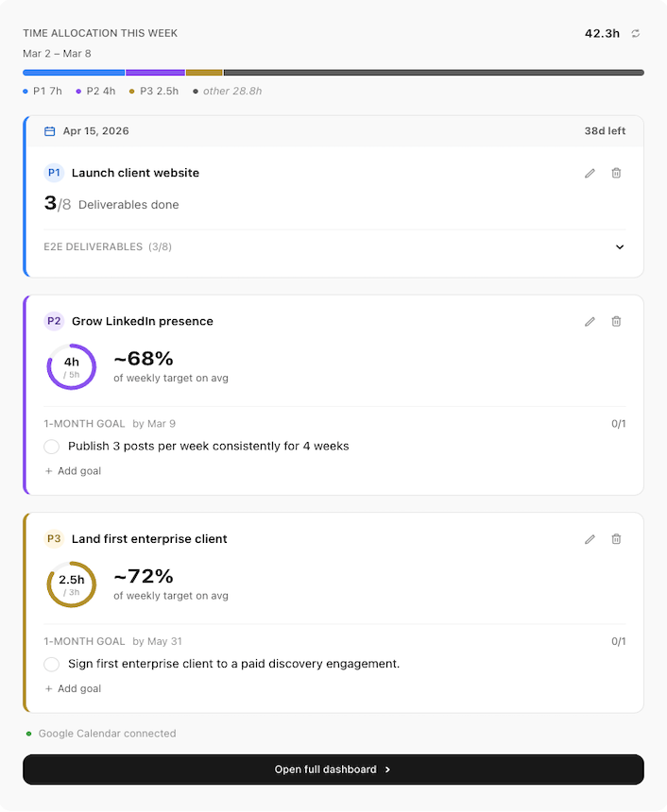Image resolution: width=667 pixels, height=812 pixels.
Task: Delete the Land first enterprise client priority
Action: pos(616,539)
